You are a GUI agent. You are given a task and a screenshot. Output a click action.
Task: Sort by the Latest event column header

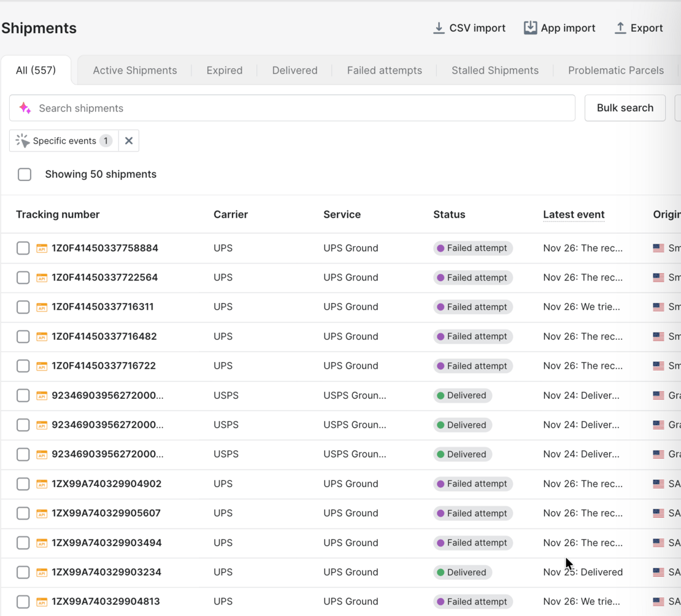[x=574, y=215]
